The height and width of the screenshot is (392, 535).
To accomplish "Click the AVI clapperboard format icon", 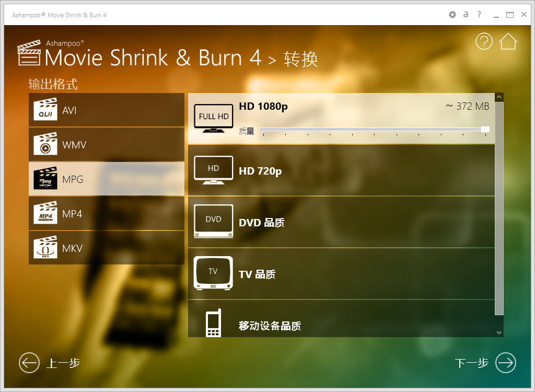I will [x=45, y=110].
